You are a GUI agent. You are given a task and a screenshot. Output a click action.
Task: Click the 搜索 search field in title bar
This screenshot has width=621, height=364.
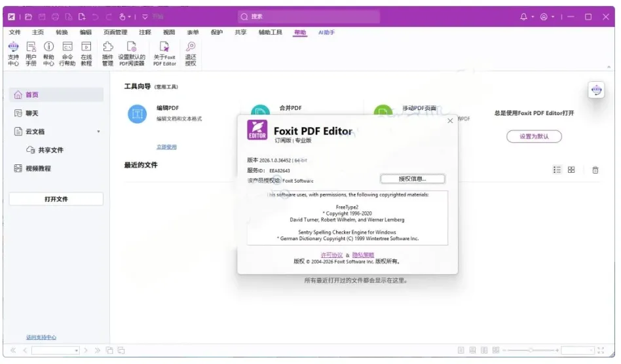309,16
